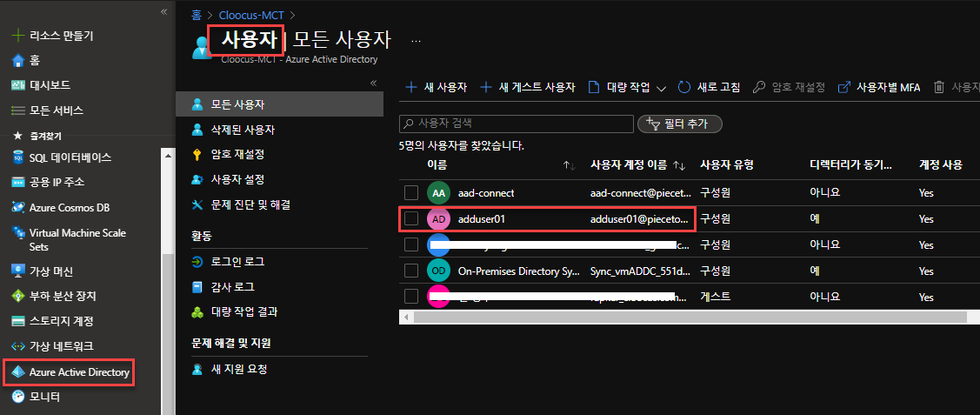Click 새로 고침 refresh button
The image size is (980, 415).
click(710, 88)
